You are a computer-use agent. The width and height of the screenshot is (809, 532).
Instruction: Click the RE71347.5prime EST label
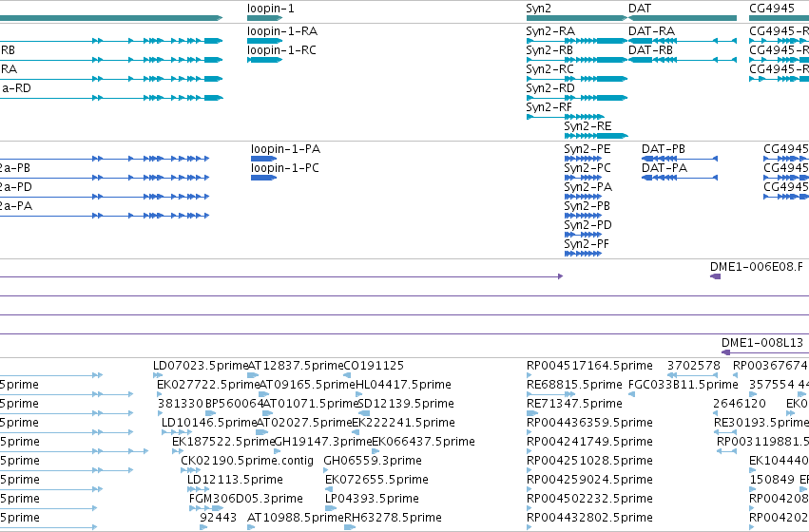(x=574, y=404)
